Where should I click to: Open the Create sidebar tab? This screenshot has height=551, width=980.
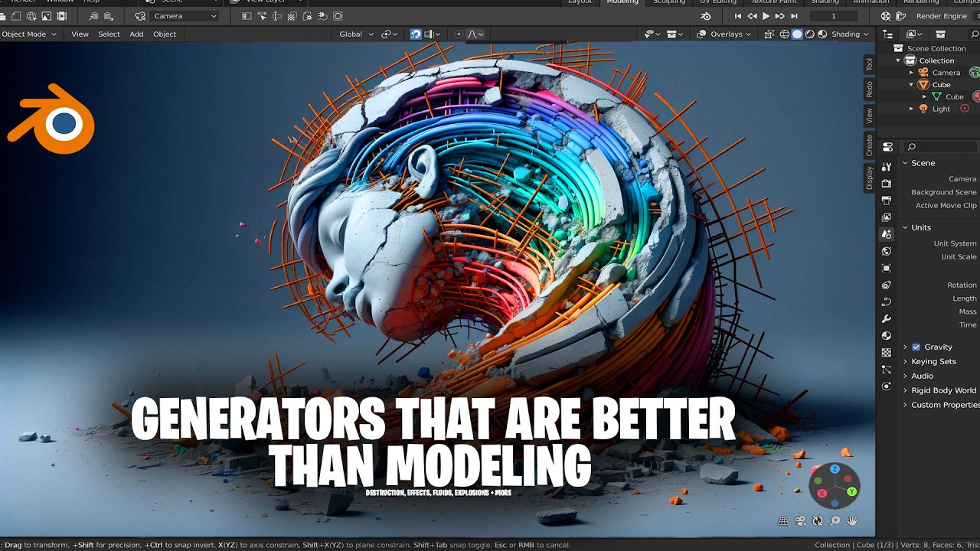pyautogui.click(x=869, y=145)
